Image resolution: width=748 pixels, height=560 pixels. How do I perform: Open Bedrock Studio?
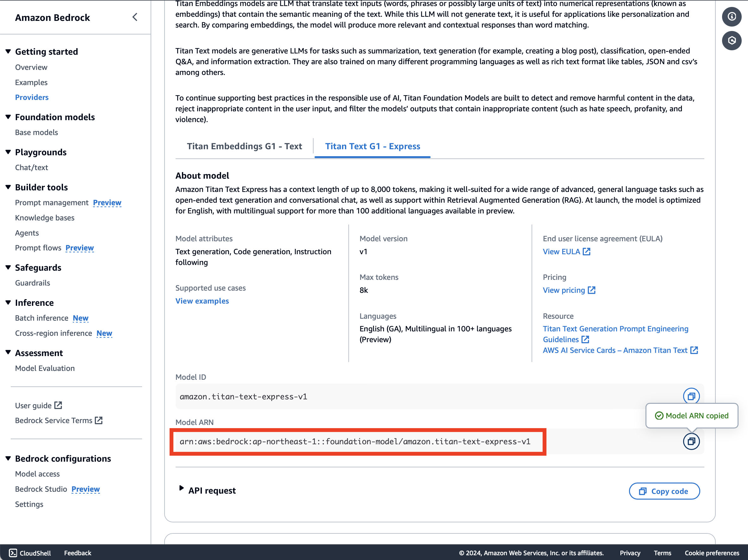tap(41, 489)
